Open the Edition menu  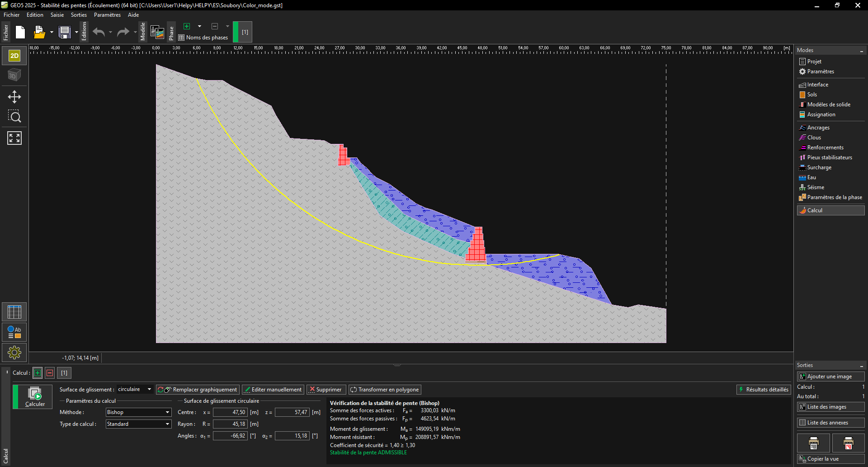35,15
